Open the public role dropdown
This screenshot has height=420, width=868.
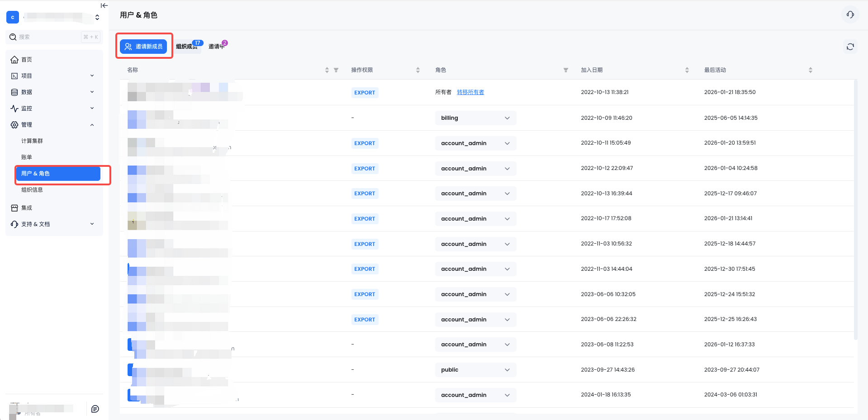475,370
